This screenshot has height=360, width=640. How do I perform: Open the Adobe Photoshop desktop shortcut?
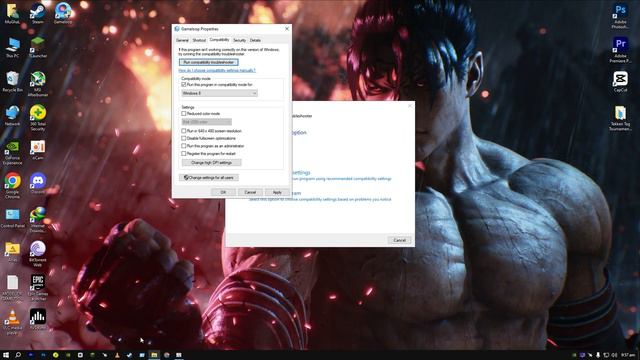point(620,16)
